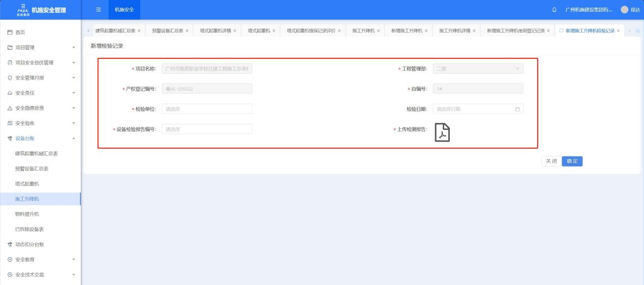This screenshot has height=285, width=644.
Task: Click the notification bell icon
Action: point(554,10)
